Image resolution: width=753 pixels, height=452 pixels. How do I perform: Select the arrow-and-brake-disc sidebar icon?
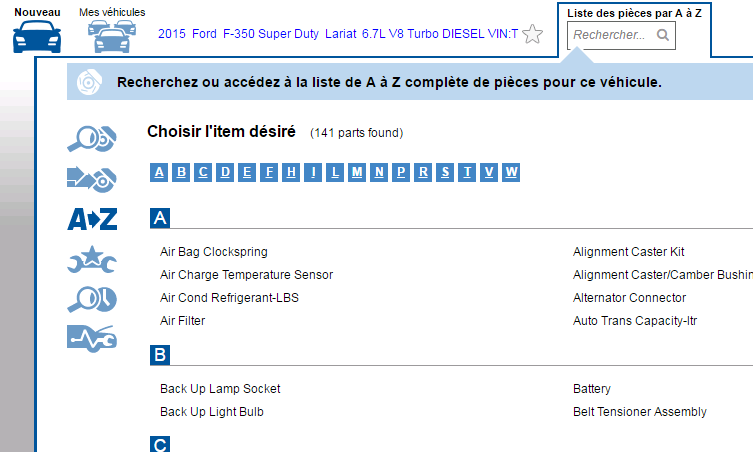click(92, 178)
